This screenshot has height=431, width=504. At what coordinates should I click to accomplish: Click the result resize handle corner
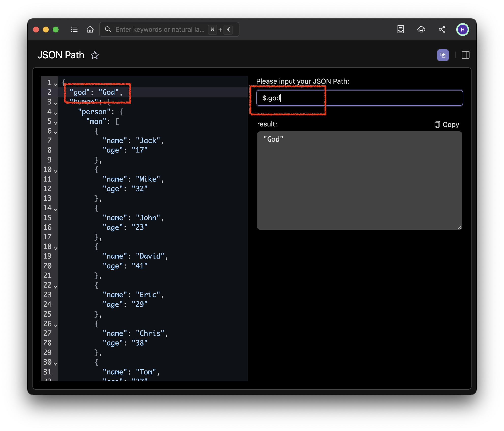pos(459,227)
